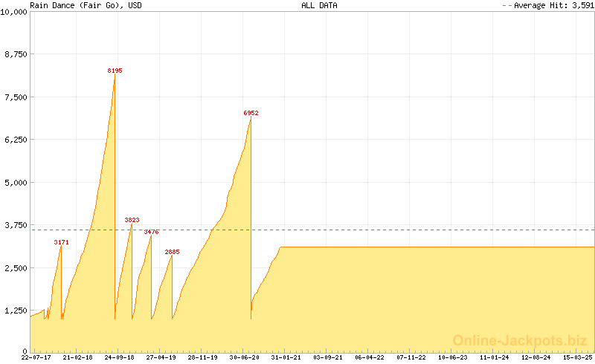Select the 24-09-18 date tick
Image resolution: width=595 pixels, height=364 pixels.
coord(119,357)
